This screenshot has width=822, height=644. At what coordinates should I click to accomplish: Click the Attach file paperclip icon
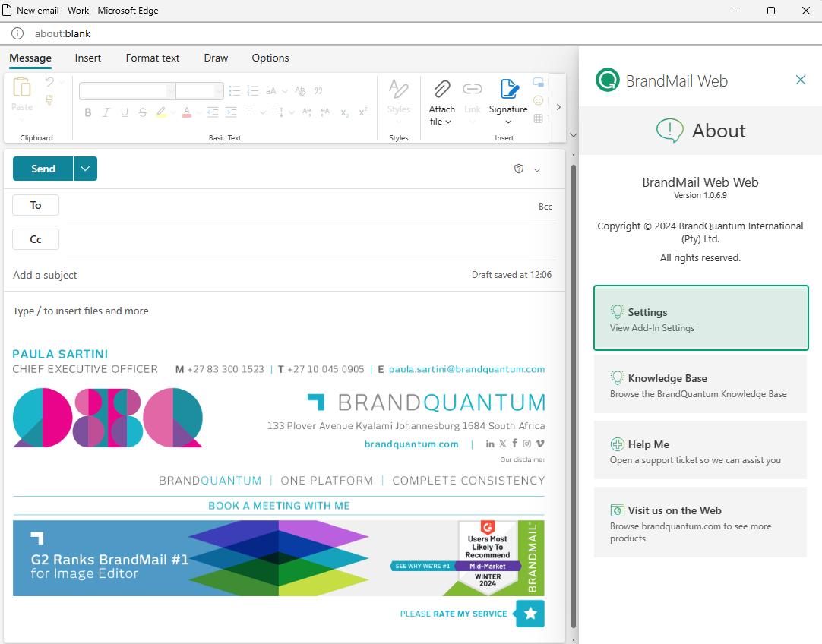442,90
